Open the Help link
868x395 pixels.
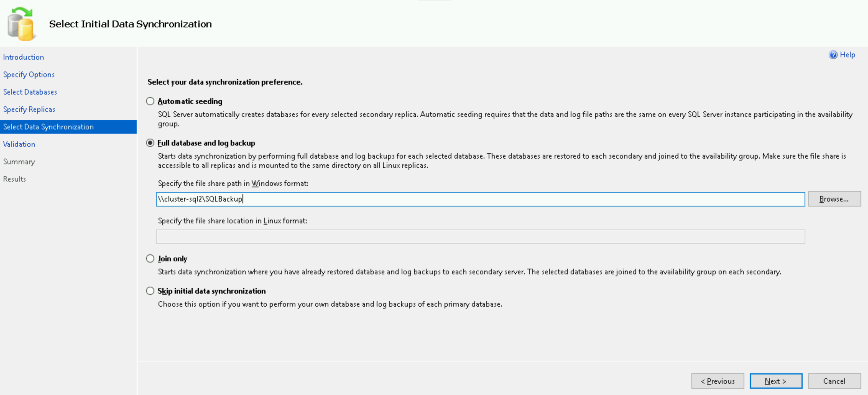coord(847,55)
